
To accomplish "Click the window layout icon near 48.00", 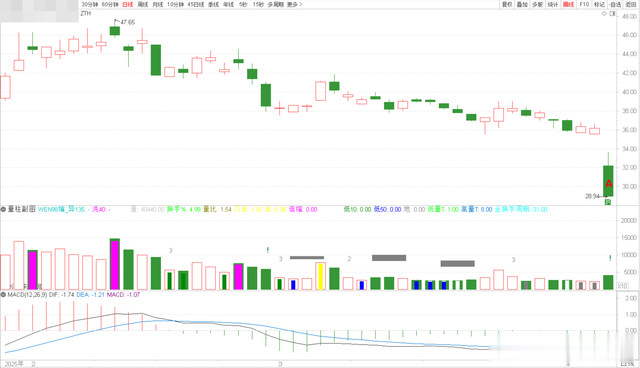I will pyautogui.click(x=612, y=13).
